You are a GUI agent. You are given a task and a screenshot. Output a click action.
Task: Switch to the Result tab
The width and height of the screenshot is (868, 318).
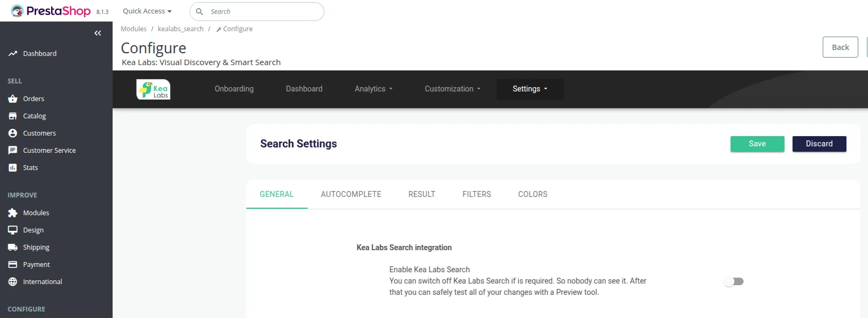pos(421,194)
